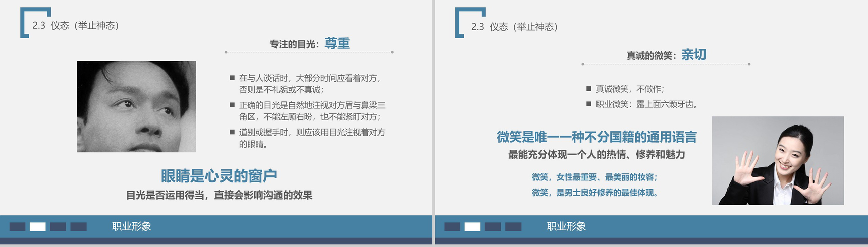Viewport: 868px width, 247px height.
Task: Click the smiling woman photo
Action: [778, 161]
